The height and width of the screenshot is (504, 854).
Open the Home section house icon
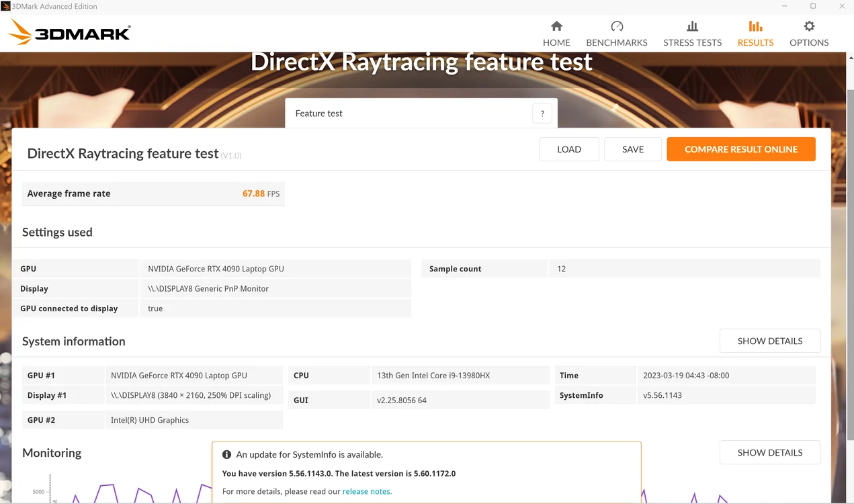[x=556, y=26]
